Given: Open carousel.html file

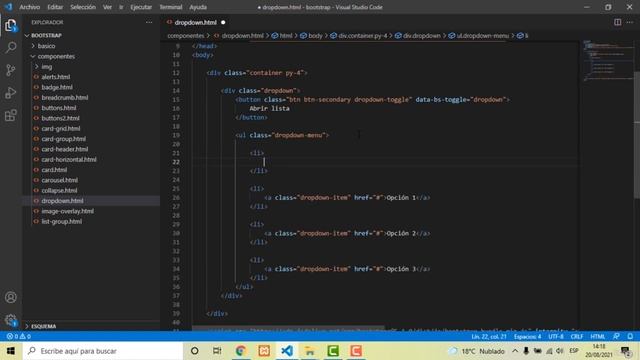Looking at the screenshot, I should [60, 180].
